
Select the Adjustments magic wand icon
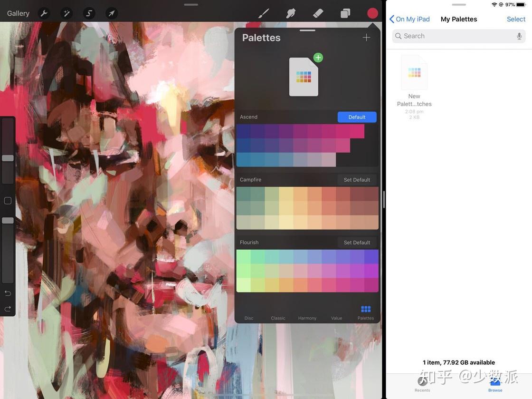click(66, 13)
